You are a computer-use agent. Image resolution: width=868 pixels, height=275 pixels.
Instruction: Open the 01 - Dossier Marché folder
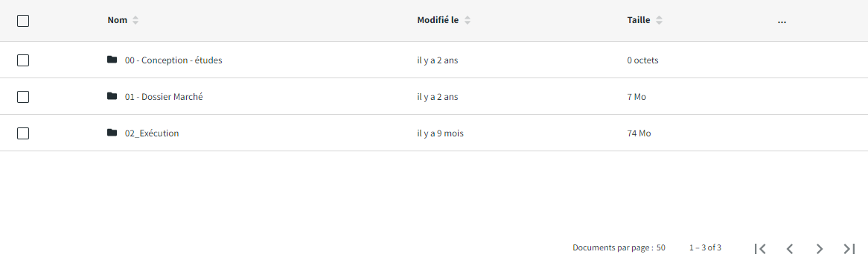tap(164, 97)
